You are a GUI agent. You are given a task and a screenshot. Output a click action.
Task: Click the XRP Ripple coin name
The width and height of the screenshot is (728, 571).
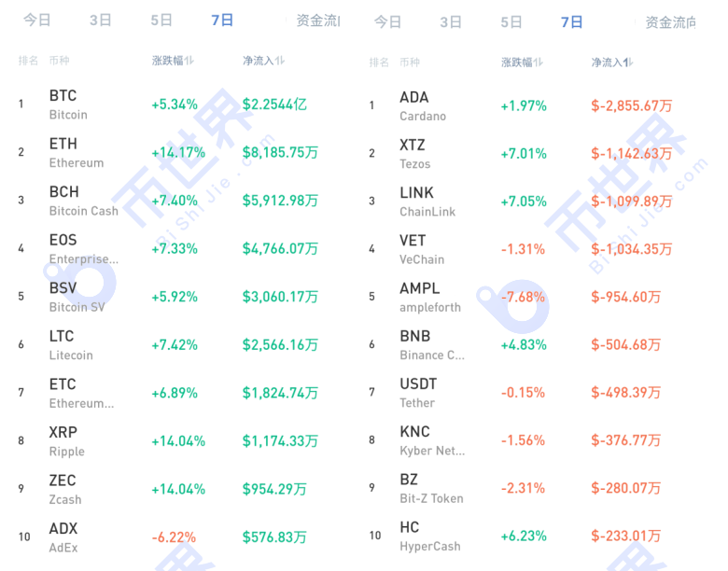point(66,440)
